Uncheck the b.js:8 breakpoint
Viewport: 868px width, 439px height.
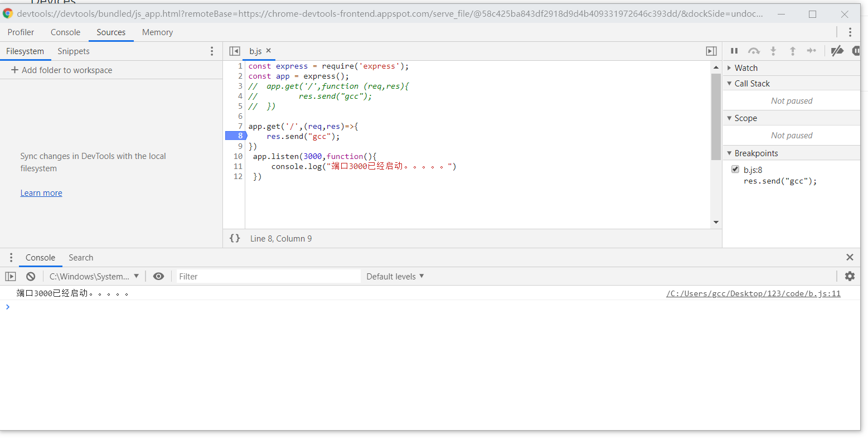[x=735, y=168]
